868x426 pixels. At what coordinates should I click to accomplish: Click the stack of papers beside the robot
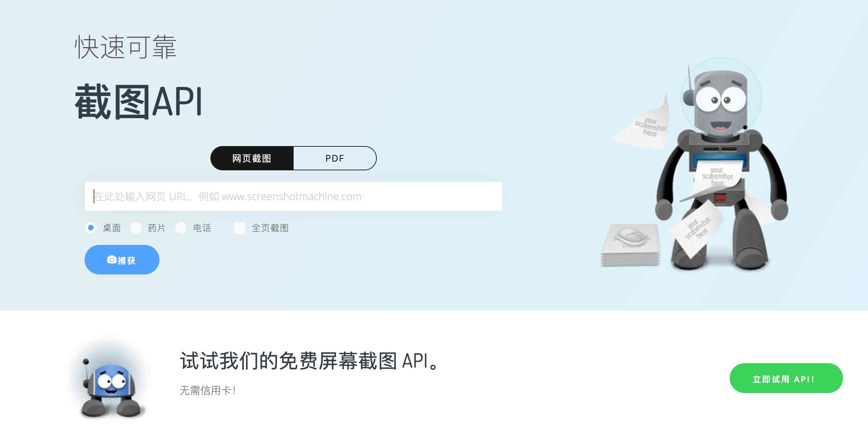631,245
